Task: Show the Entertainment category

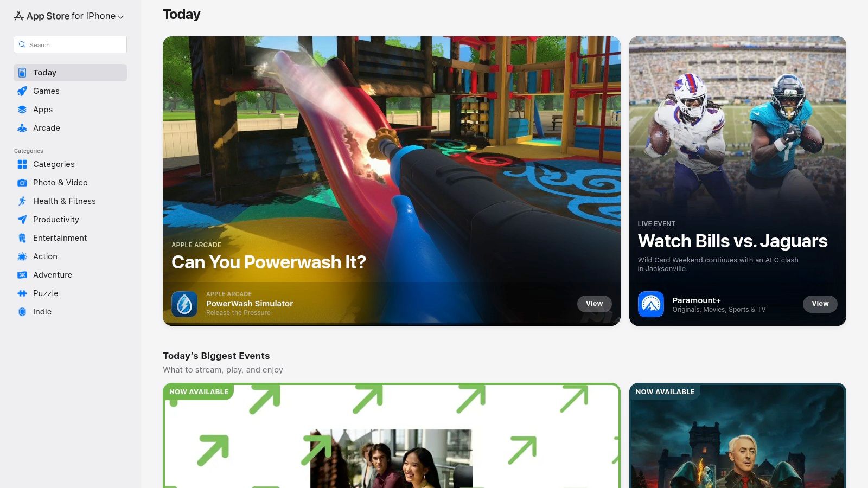Action: [70, 238]
